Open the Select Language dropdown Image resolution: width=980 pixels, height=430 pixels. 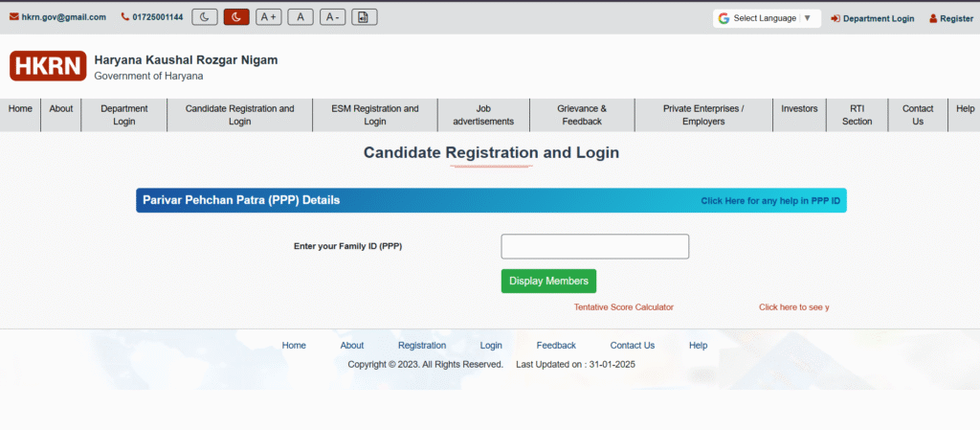(x=767, y=18)
